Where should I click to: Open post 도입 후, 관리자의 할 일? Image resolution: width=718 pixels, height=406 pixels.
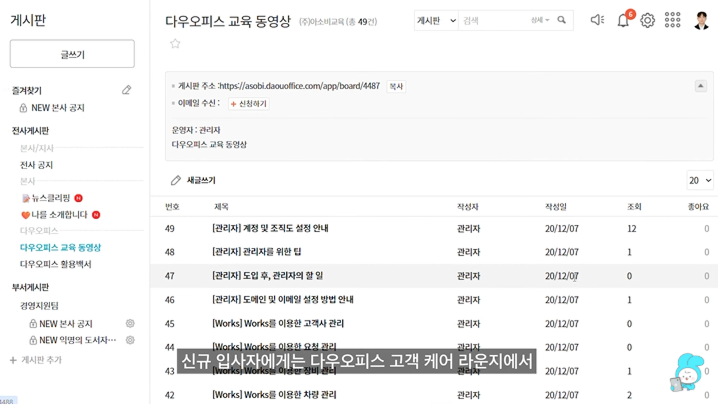267,276
